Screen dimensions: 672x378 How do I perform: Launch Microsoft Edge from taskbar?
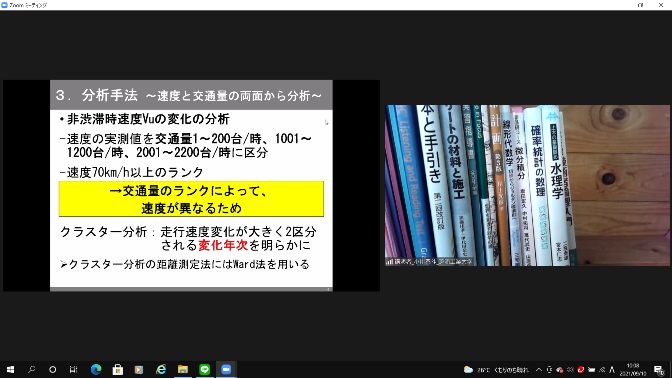96,369
